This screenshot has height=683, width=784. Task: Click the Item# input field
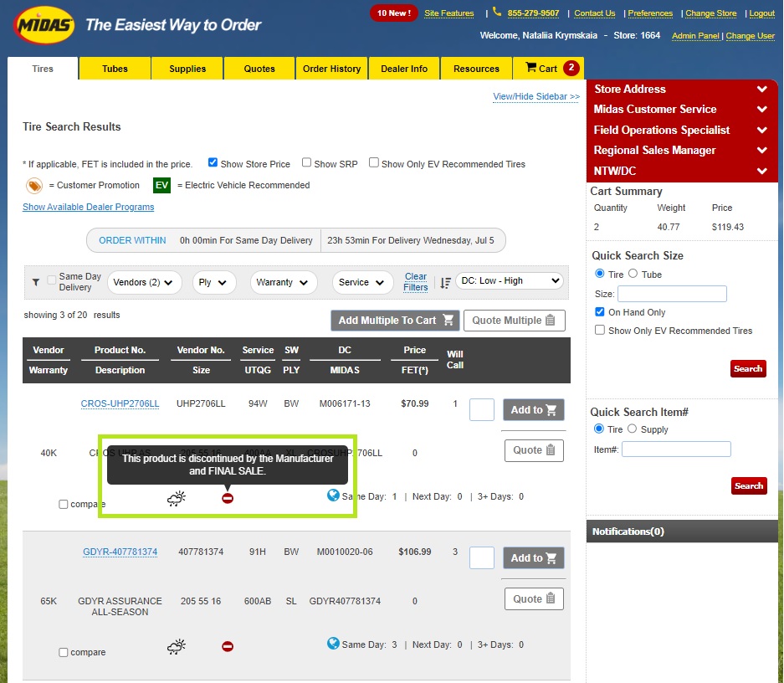[x=676, y=449]
